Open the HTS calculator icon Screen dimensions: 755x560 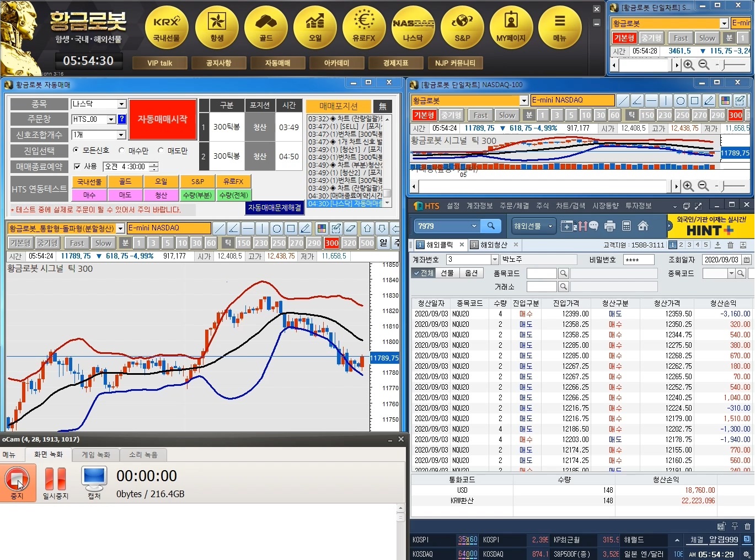[627, 226]
